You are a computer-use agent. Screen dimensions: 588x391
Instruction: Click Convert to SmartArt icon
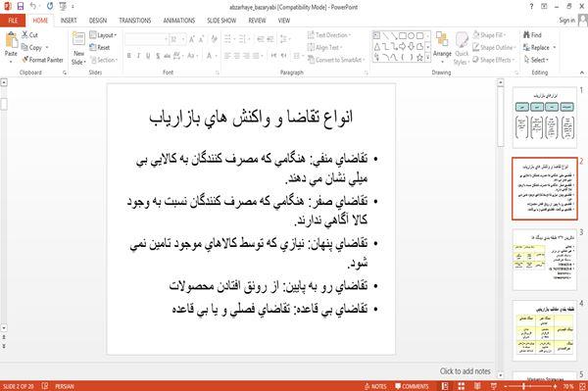311,60
